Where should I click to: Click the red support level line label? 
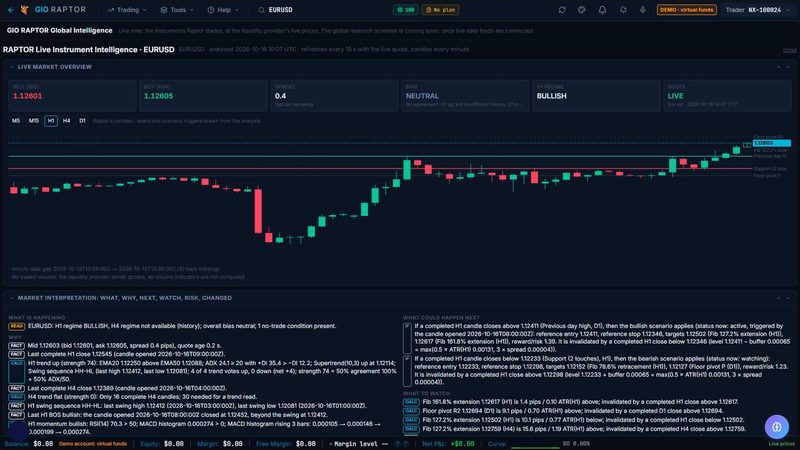point(770,169)
